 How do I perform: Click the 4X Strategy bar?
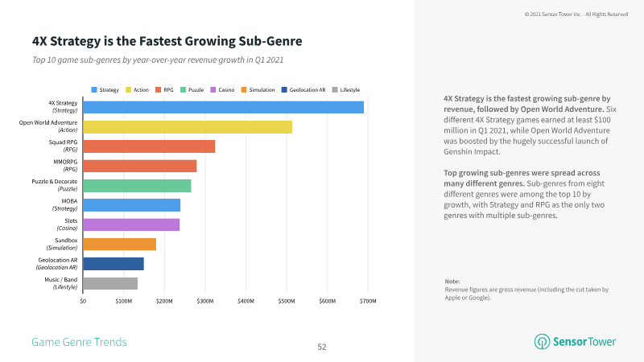[224, 107]
